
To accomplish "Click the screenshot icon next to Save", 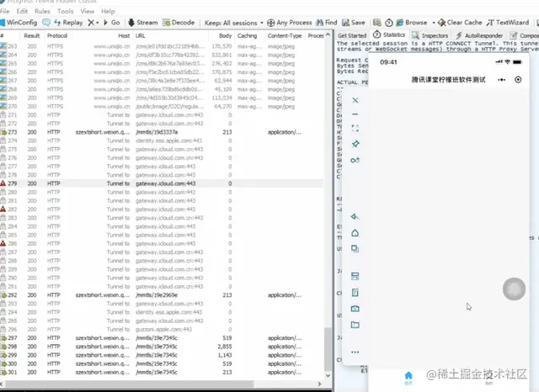I will coord(377,23).
